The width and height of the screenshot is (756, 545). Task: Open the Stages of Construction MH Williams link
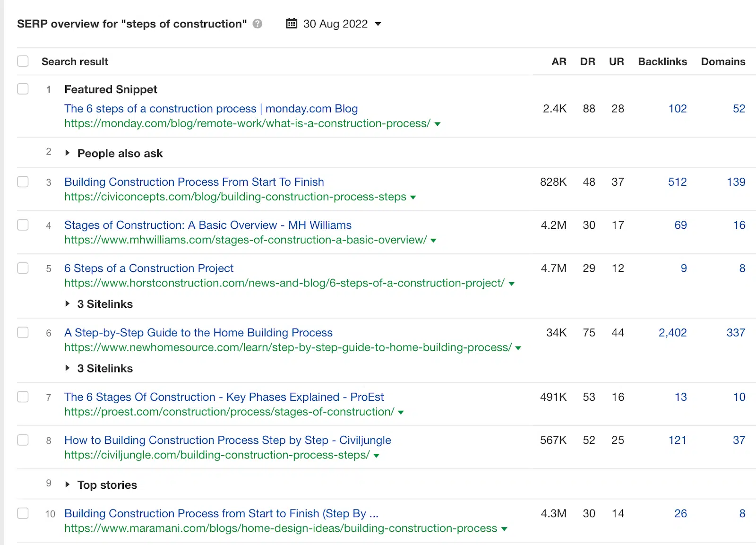click(x=208, y=225)
